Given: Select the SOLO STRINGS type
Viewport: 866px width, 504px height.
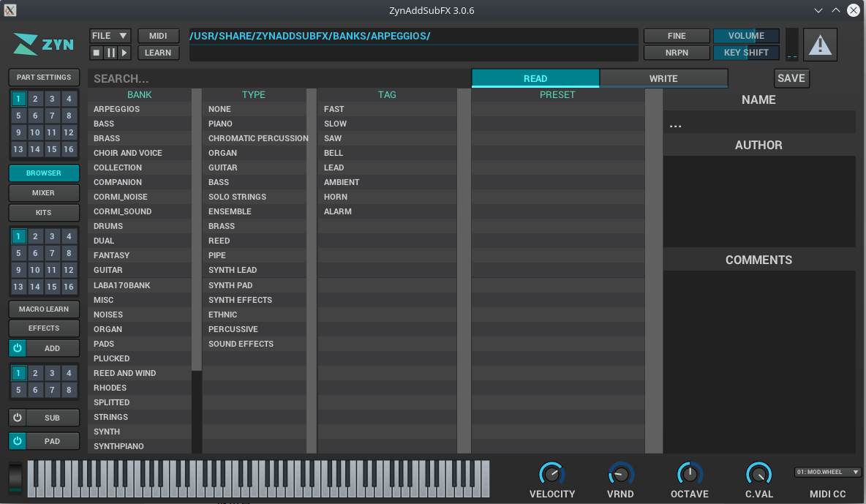Looking at the screenshot, I should 254,197.
